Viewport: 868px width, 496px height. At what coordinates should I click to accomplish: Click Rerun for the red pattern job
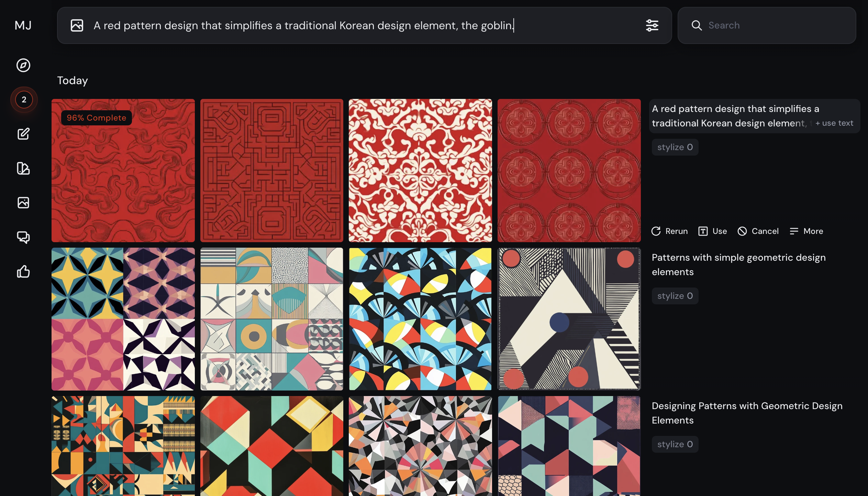click(x=669, y=231)
